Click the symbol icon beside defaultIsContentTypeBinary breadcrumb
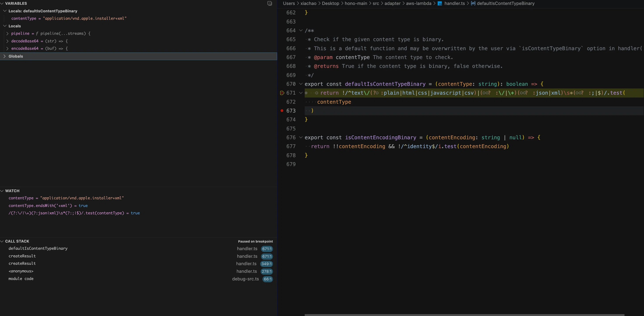Viewport: 644px width, 316px height. (473, 3)
